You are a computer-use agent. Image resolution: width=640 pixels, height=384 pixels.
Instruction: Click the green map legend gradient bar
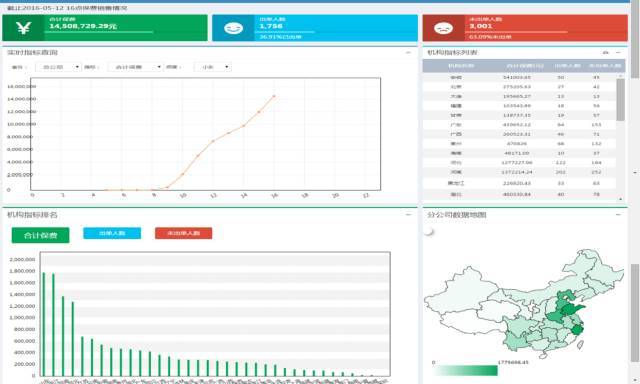point(466,371)
